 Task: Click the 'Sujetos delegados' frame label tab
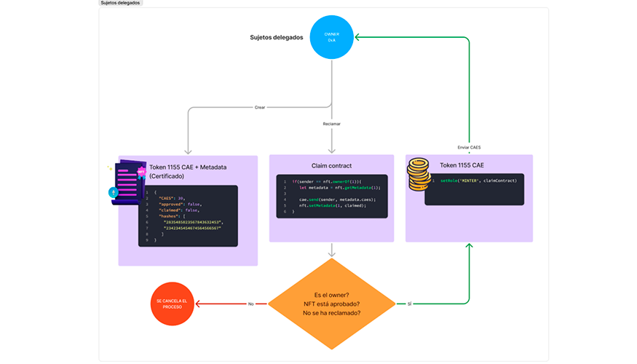[120, 3]
